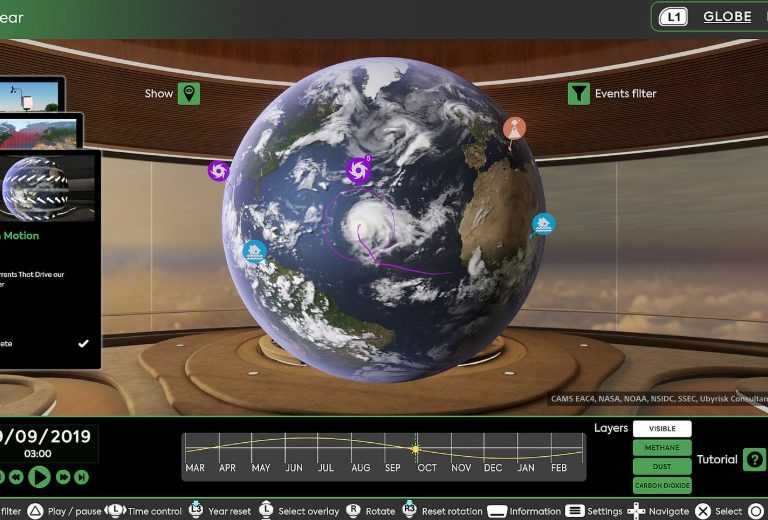Select the hurricane marker above the storm
The image size is (768, 520).
358,171
